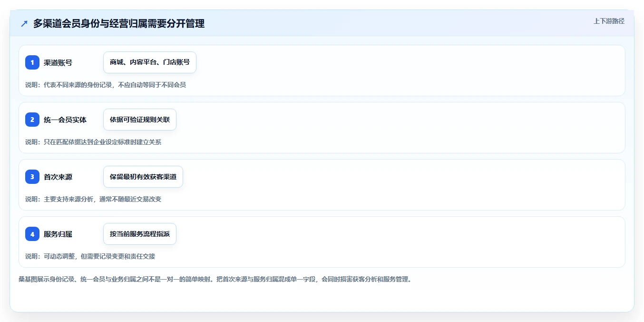
Task: Click the 统一会员实体 label
Action: [x=65, y=120]
